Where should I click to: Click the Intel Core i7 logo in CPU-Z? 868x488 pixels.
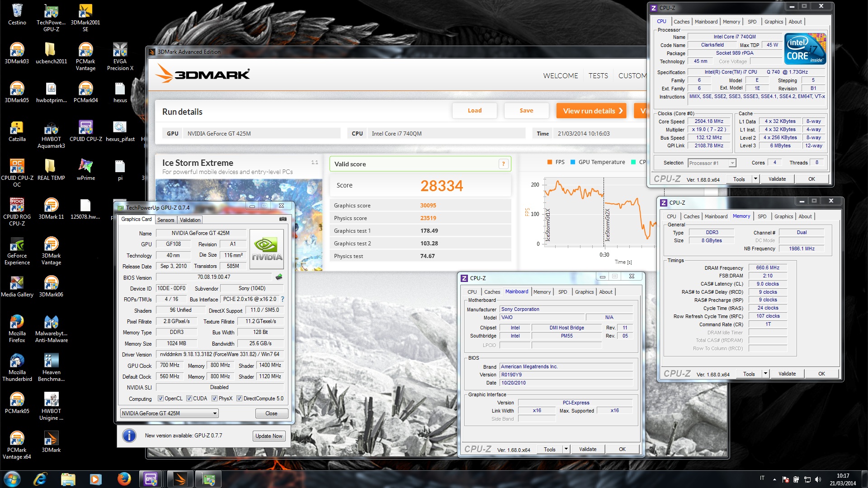[x=805, y=48]
